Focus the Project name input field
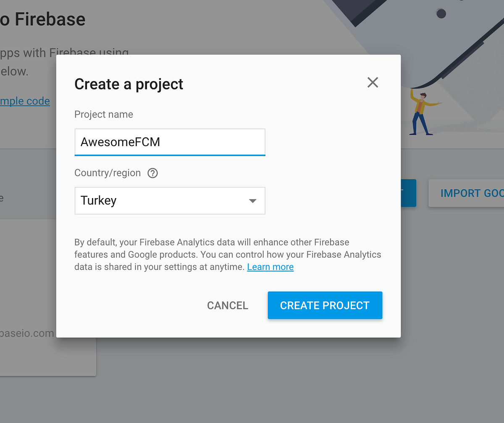 click(x=170, y=142)
